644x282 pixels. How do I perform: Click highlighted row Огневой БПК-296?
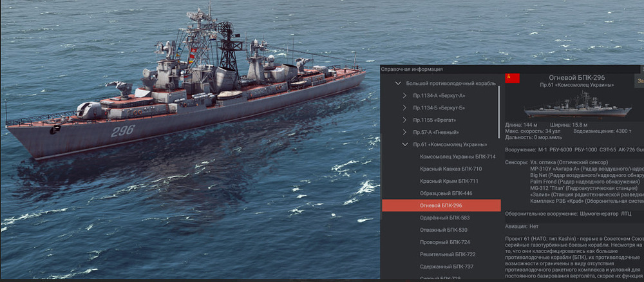(441, 205)
